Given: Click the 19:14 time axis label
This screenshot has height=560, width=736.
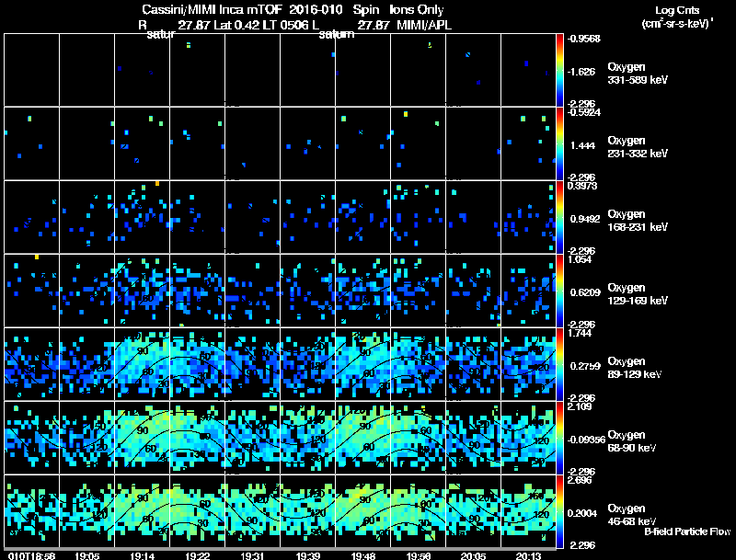Looking at the screenshot, I should coord(143,555).
